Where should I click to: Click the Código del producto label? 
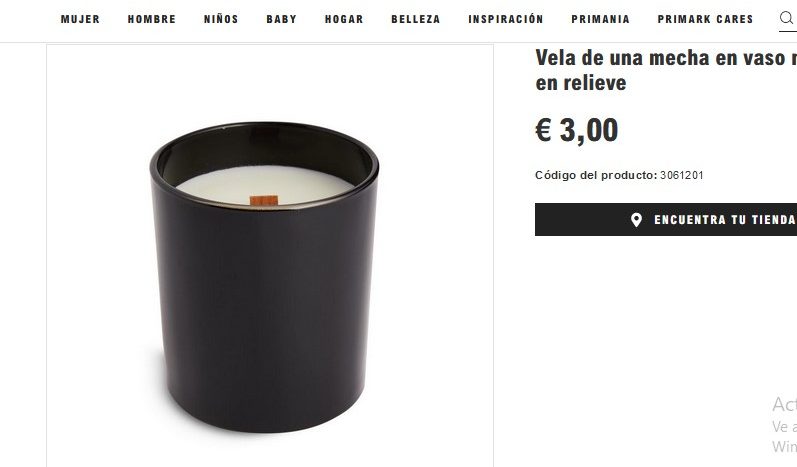[596, 175]
